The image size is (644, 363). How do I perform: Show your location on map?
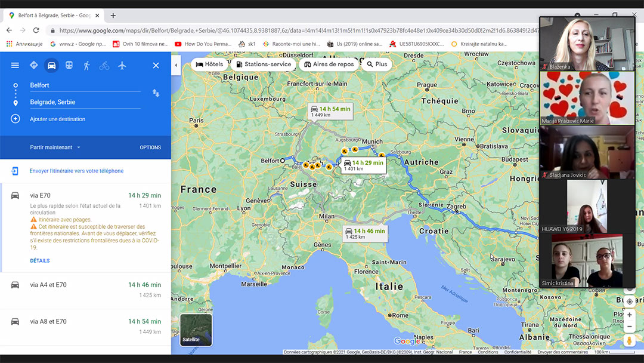coord(629,302)
